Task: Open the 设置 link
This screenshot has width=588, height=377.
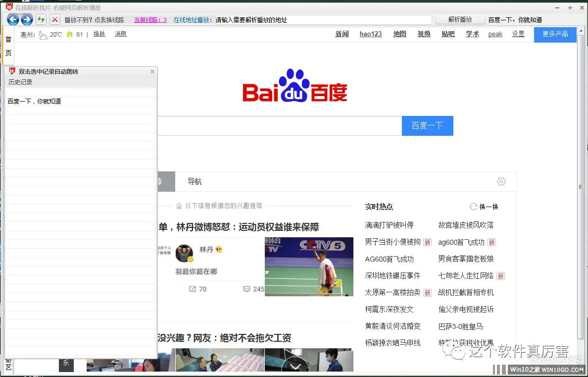Action: click(x=518, y=34)
